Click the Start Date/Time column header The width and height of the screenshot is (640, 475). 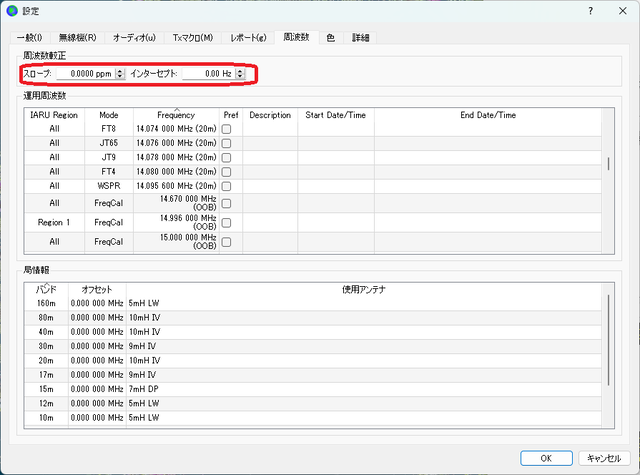(336, 115)
